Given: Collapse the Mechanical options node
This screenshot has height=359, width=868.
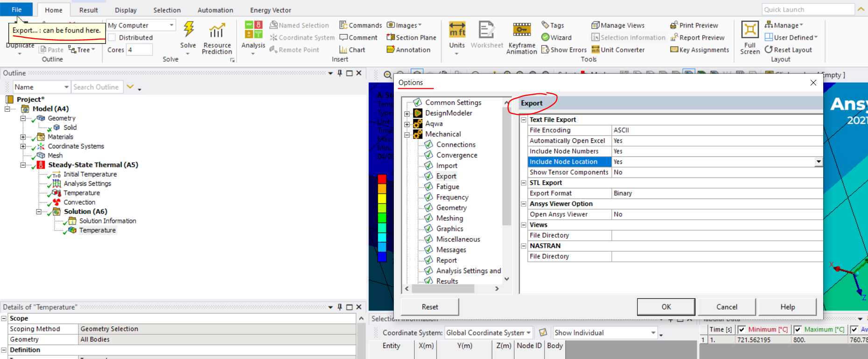Looking at the screenshot, I should (407, 134).
